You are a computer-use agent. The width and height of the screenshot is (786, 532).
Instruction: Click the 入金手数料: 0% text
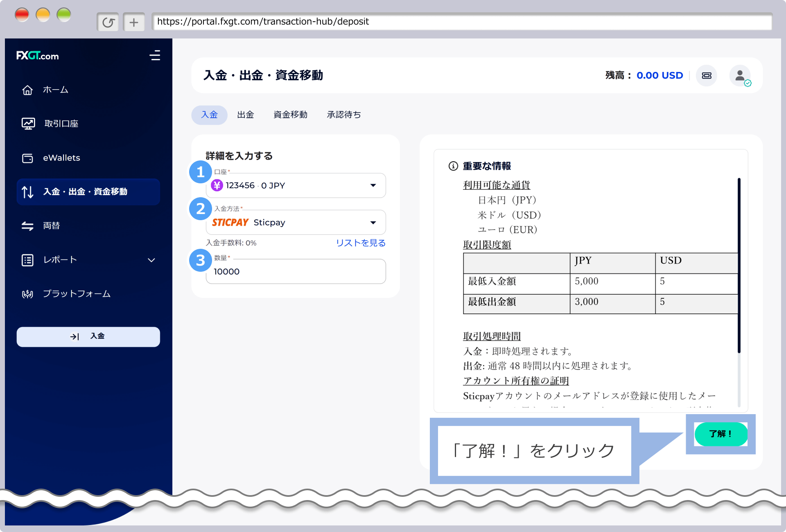click(231, 243)
